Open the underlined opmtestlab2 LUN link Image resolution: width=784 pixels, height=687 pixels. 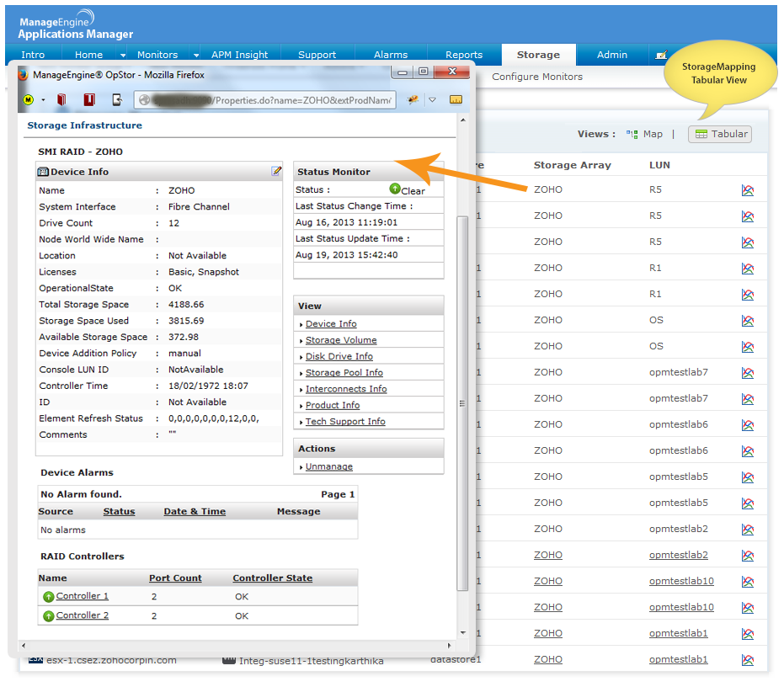[x=679, y=555]
